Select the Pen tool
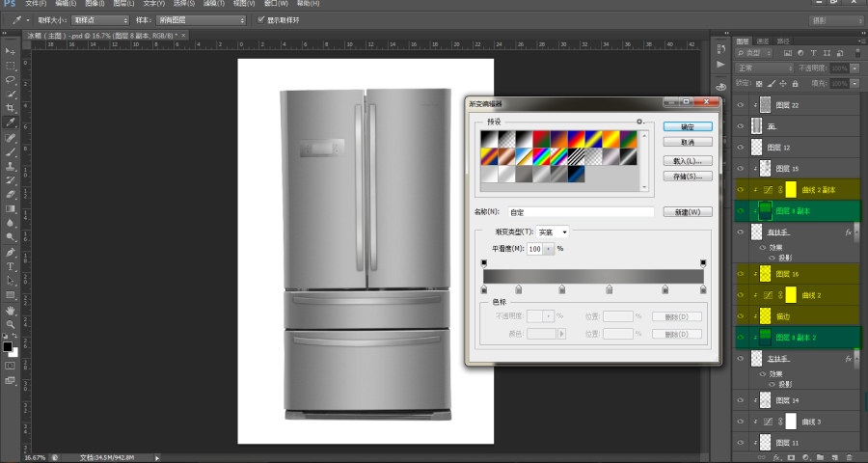 click(x=11, y=252)
